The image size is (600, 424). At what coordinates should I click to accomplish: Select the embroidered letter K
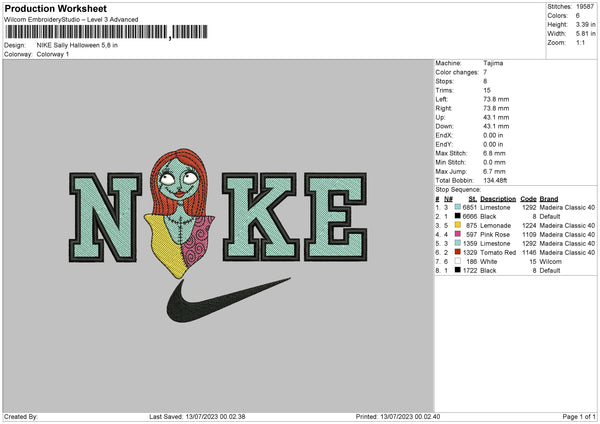click(260, 217)
